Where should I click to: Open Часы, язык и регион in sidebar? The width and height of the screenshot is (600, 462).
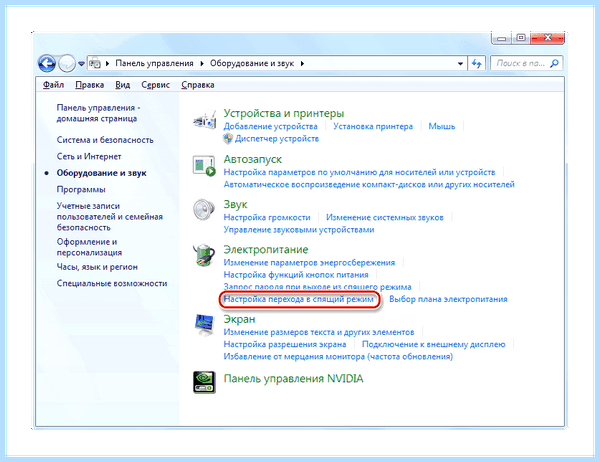(x=97, y=267)
